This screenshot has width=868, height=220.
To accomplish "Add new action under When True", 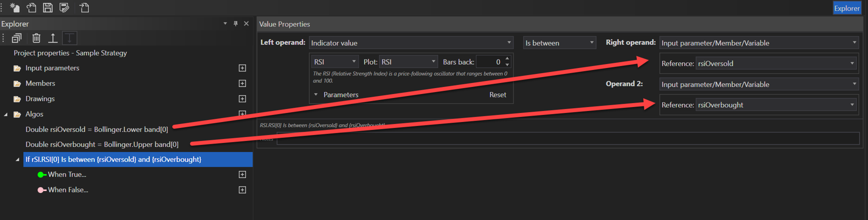I will (242, 174).
